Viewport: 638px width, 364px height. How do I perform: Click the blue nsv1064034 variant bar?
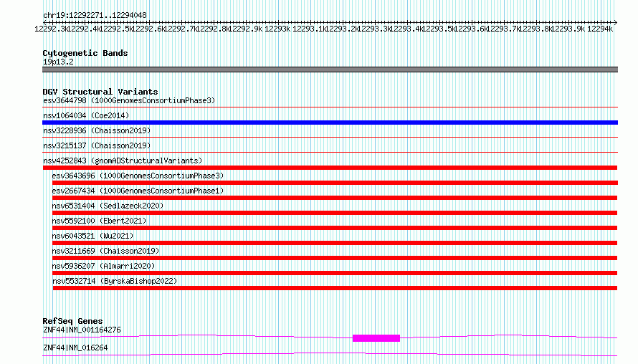[x=330, y=123]
